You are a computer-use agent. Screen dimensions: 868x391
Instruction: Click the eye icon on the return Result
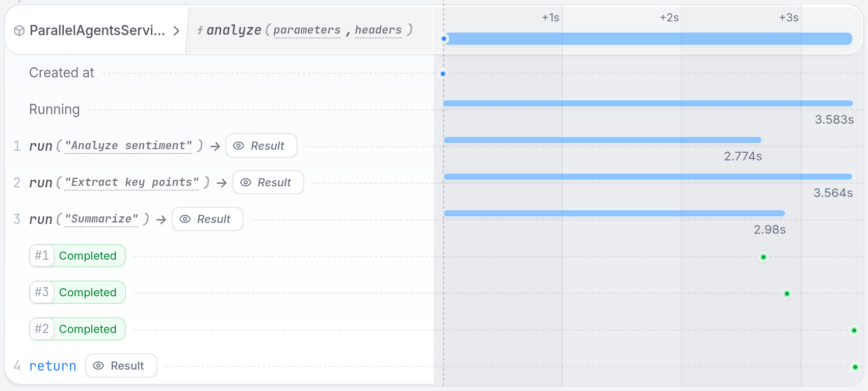tap(99, 366)
